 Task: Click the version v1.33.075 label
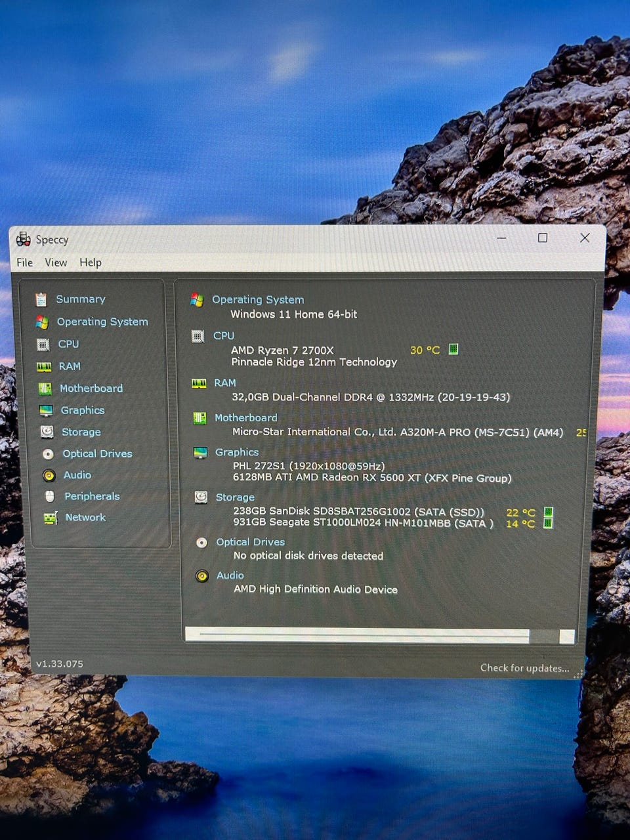(60, 664)
